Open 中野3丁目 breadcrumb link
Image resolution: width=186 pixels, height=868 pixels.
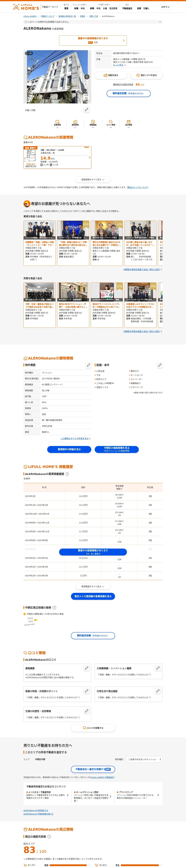coord(93,16)
